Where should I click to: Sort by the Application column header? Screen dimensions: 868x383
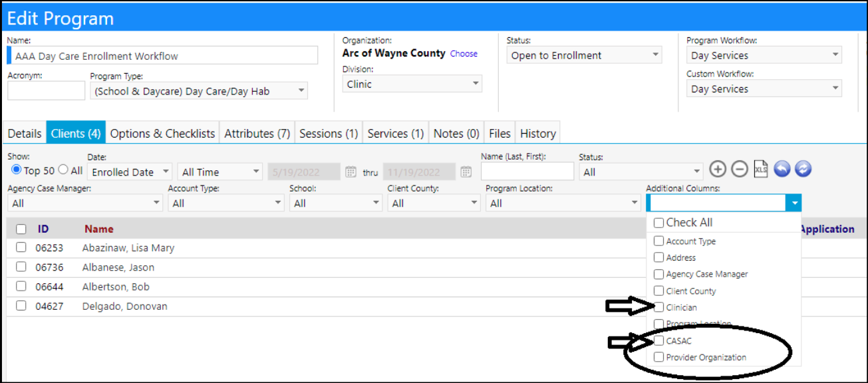pos(827,229)
